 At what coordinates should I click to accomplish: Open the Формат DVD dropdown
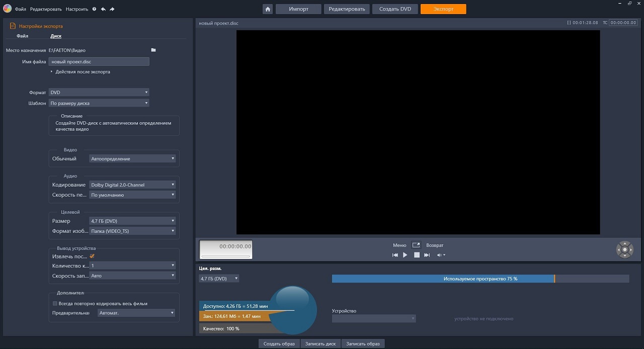pos(99,93)
